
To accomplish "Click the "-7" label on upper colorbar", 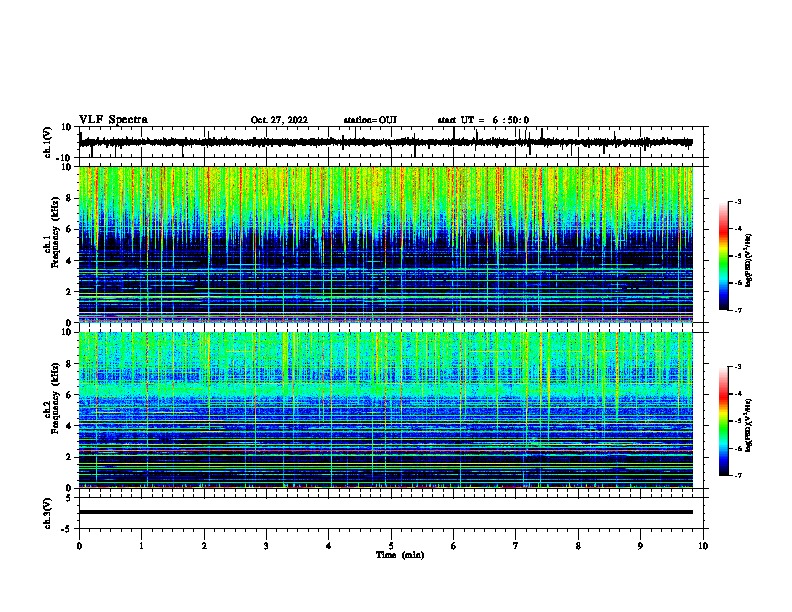I will point(737,310).
